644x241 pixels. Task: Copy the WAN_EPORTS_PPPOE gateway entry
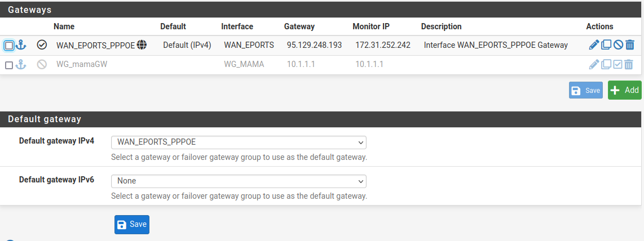point(606,45)
